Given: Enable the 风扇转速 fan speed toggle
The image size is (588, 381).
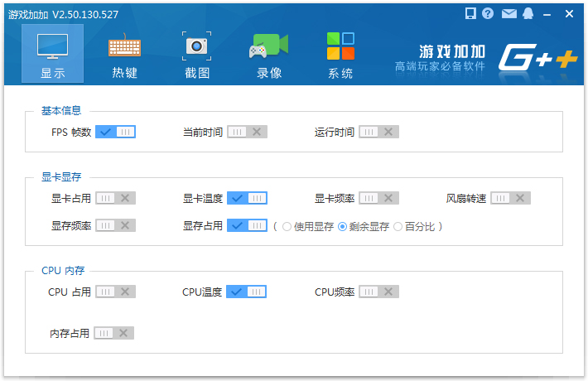Looking at the screenshot, I should pos(510,198).
